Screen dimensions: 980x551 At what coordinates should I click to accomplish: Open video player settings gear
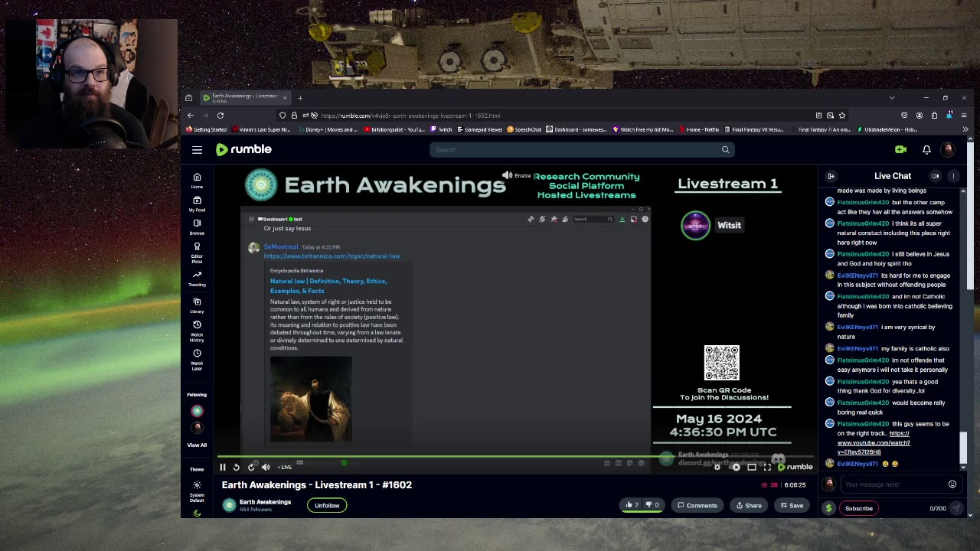717,467
